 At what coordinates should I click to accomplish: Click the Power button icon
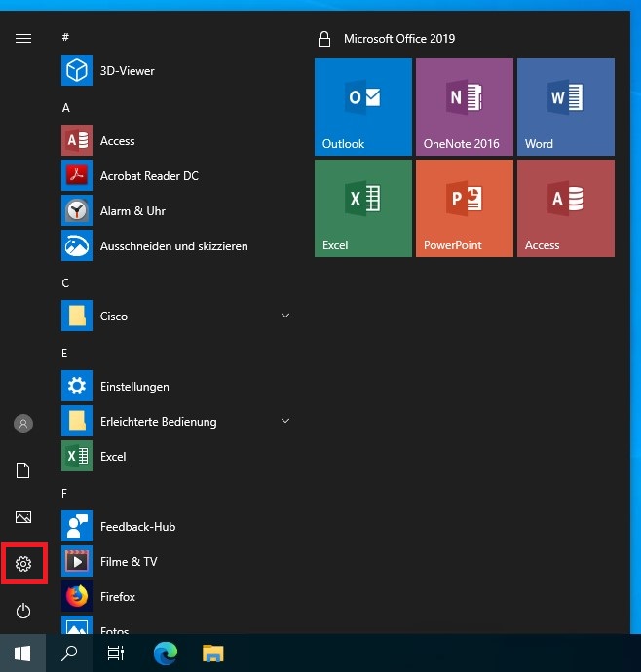pos(23,611)
